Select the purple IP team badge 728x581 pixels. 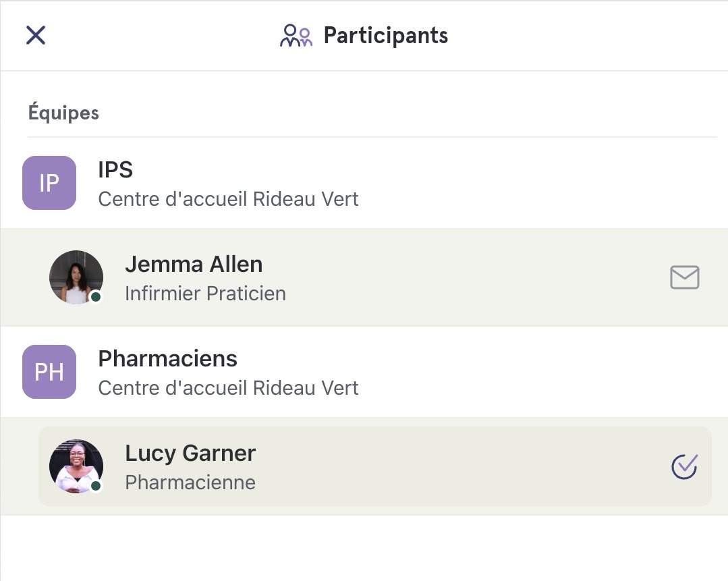pyautogui.click(x=49, y=183)
